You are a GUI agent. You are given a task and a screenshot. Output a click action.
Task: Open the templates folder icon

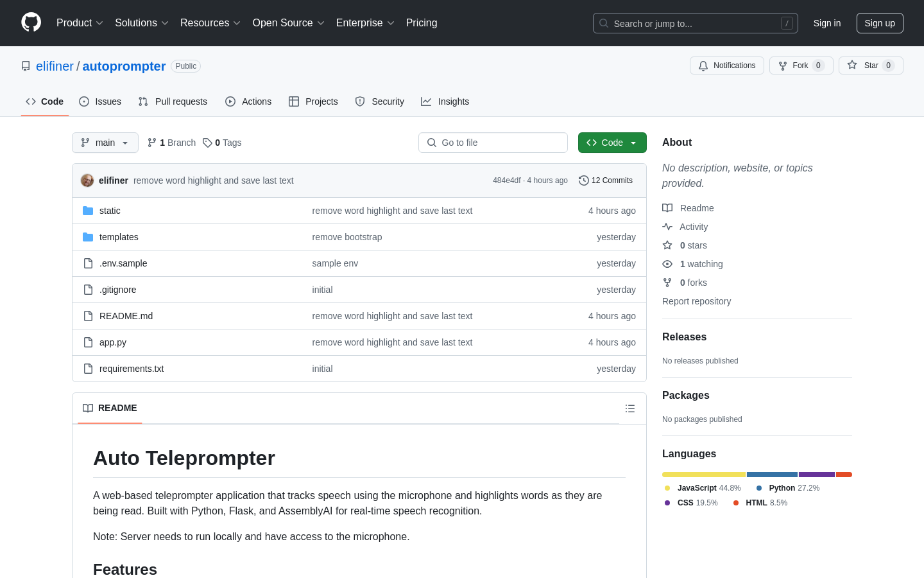click(88, 237)
